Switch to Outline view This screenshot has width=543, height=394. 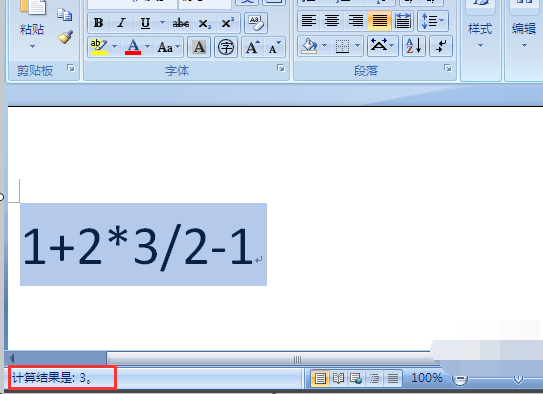374,378
